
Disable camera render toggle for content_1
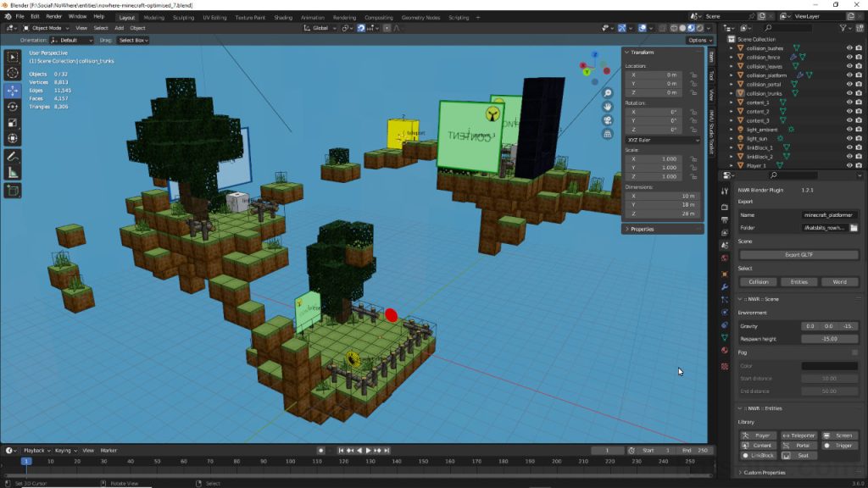coord(858,103)
